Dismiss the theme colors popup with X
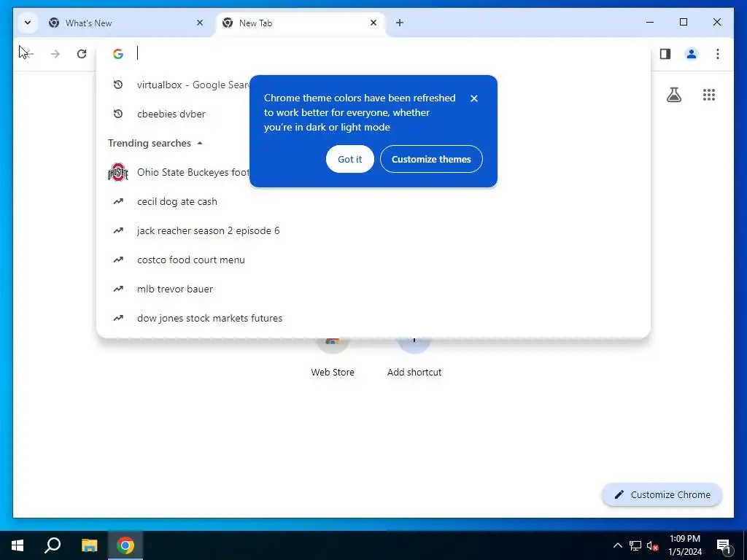The width and height of the screenshot is (747, 560). [473, 98]
